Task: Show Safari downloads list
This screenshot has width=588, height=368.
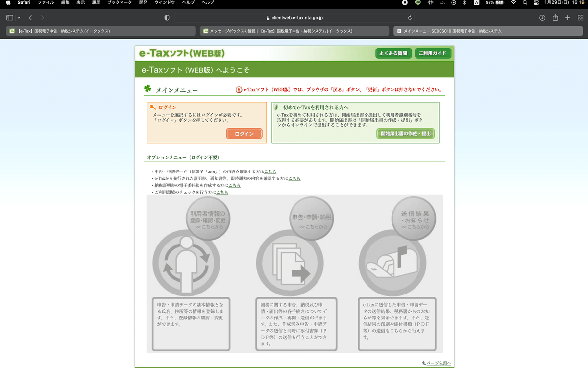Action: (x=542, y=18)
